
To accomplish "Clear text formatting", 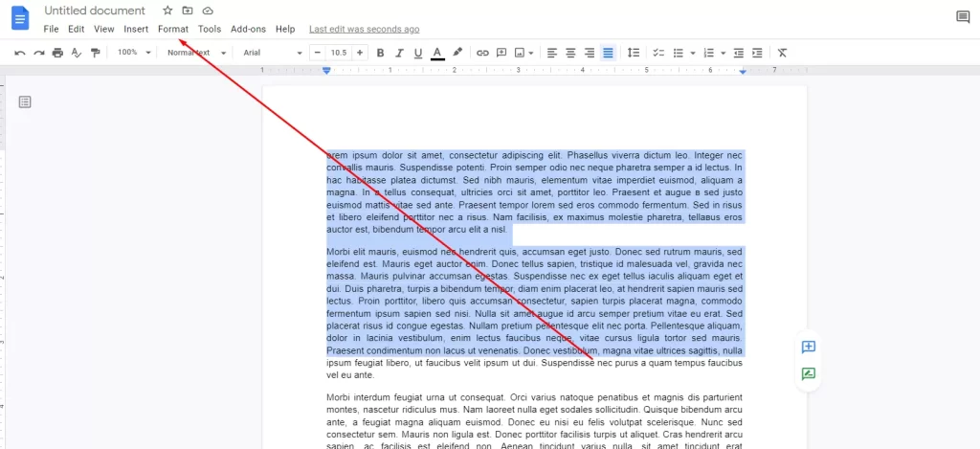I will 783,54.
